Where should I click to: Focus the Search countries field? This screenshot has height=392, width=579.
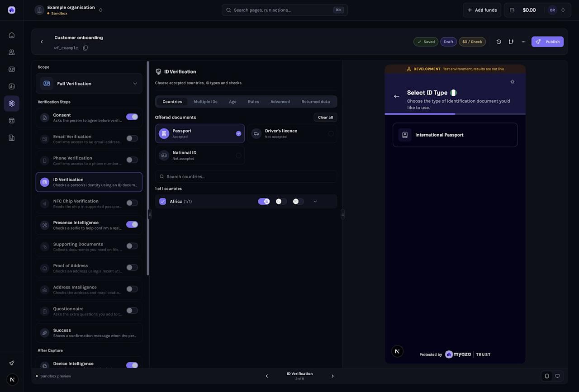coord(246,177)
